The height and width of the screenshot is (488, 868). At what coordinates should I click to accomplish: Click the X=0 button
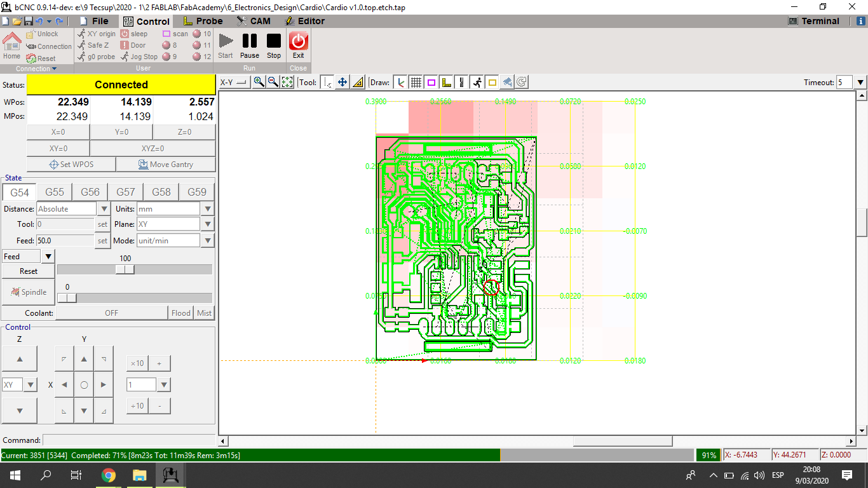(58, 132)
